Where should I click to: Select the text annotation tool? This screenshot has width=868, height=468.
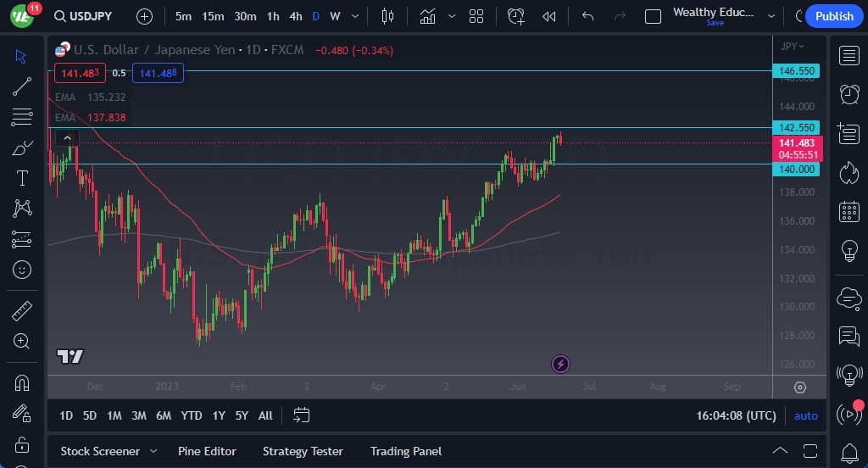(22, 178)
